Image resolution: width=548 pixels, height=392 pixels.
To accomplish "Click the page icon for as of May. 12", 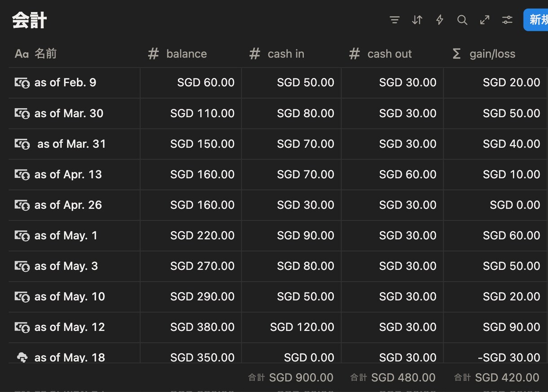I will pyautogui.click(x=22, y=327).
